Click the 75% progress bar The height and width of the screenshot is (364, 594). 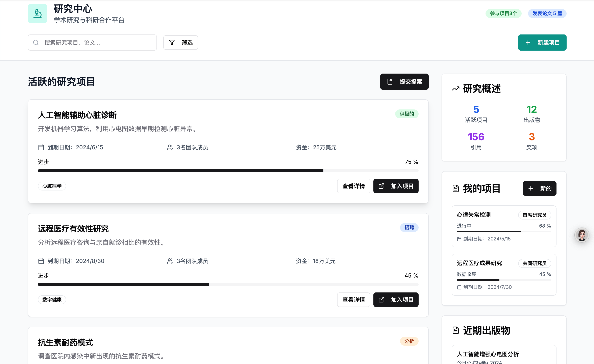[228, 171]
